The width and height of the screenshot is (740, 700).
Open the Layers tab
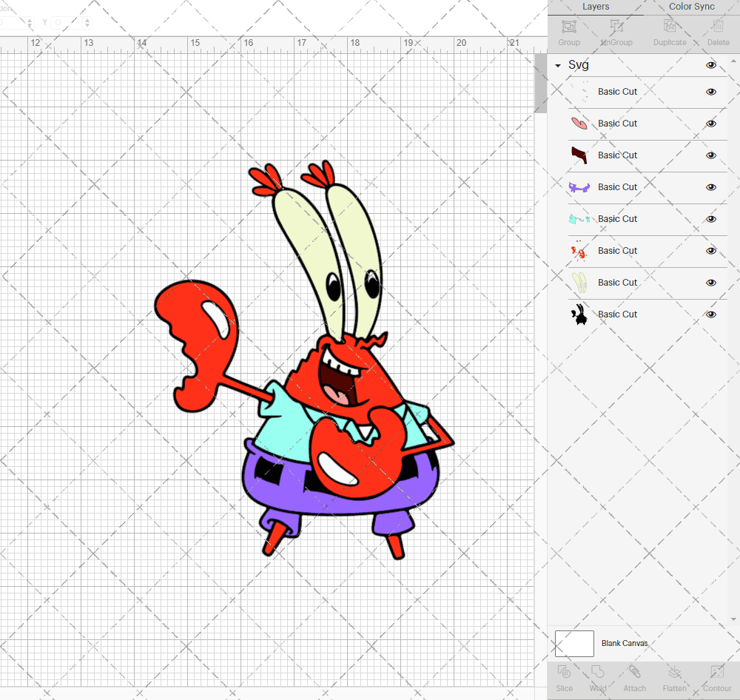point(596,7)
